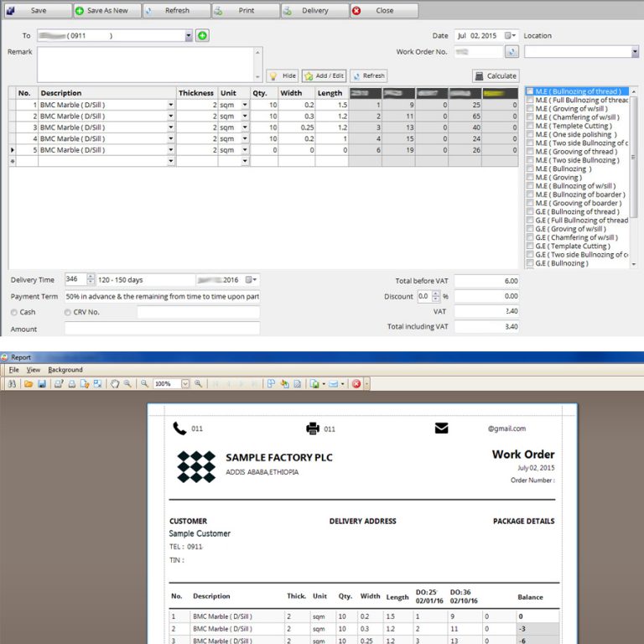
Task: Select the magnifier tool beside the hand tool
Action: point(127,383)
